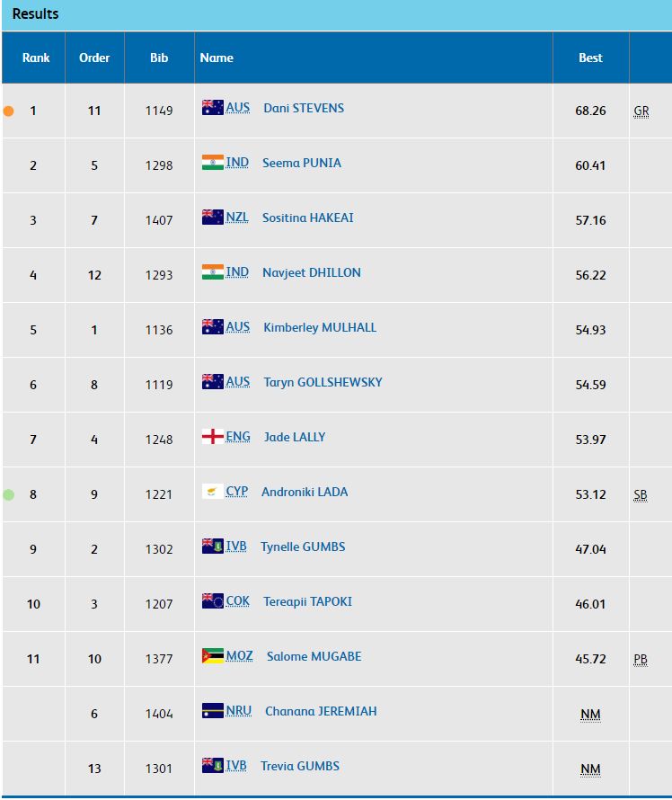Click the England flag beside Jade Lally

[212, 437]
